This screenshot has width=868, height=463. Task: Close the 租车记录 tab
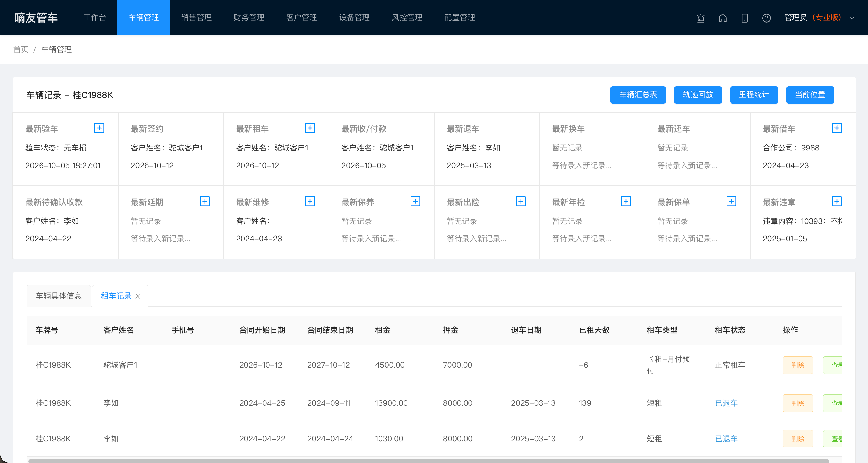tap(137, 296)
